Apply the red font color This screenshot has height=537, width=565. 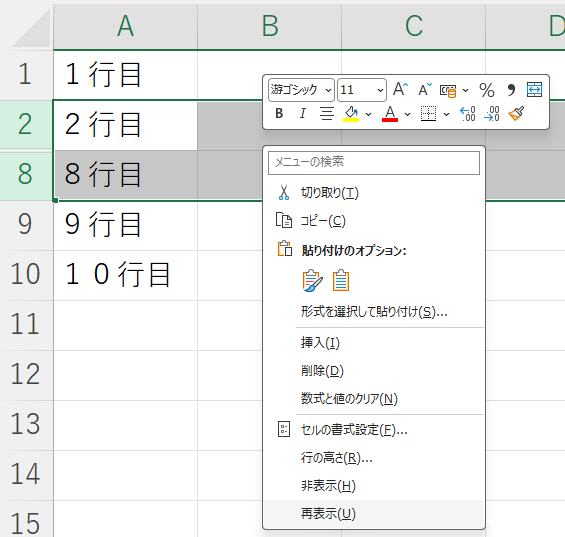(x=390, y=114)
